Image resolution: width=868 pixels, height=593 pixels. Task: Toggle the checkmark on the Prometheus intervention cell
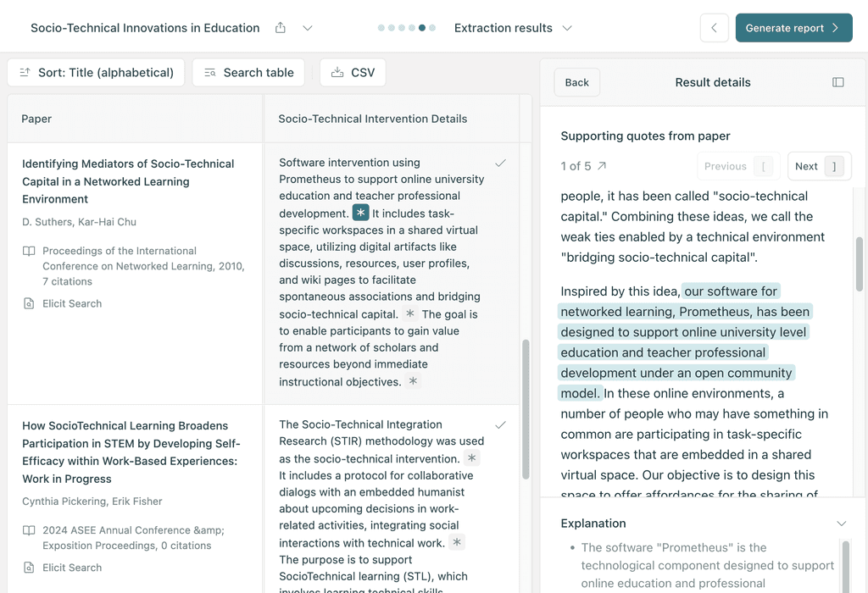[500, 163]
